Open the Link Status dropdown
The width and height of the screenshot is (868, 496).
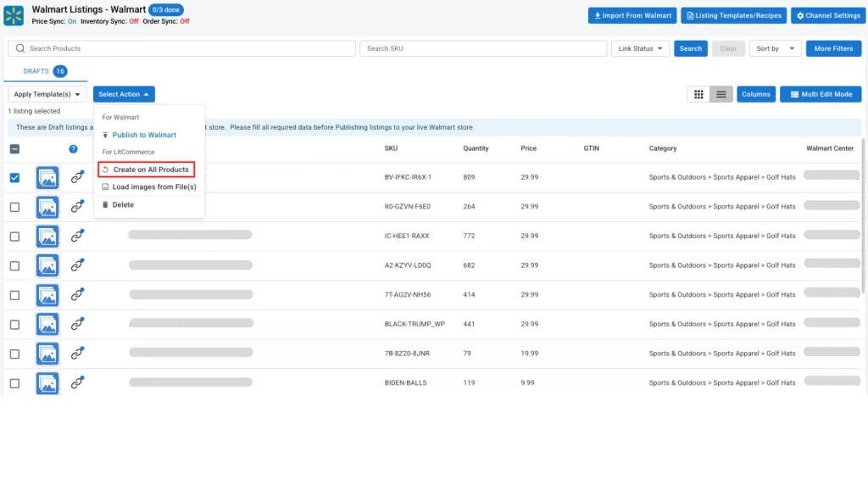641,48
